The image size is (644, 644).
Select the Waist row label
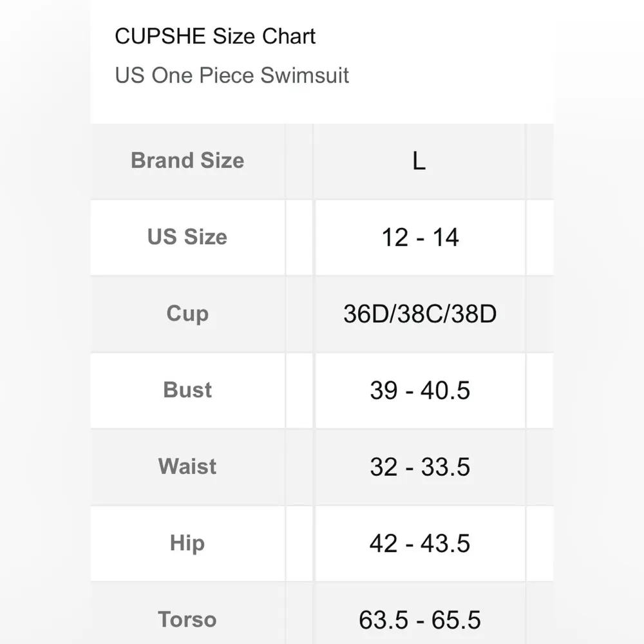(x=187, y=466)
